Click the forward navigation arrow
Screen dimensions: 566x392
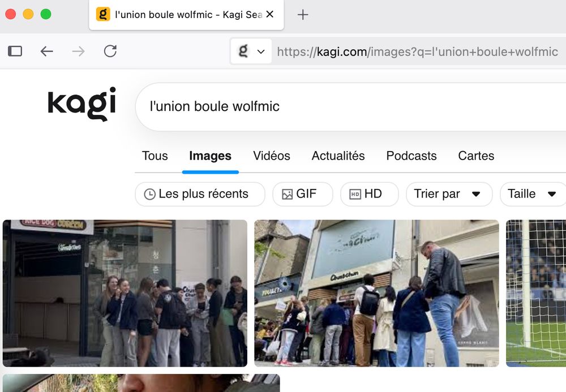click(x=79, y=51)
